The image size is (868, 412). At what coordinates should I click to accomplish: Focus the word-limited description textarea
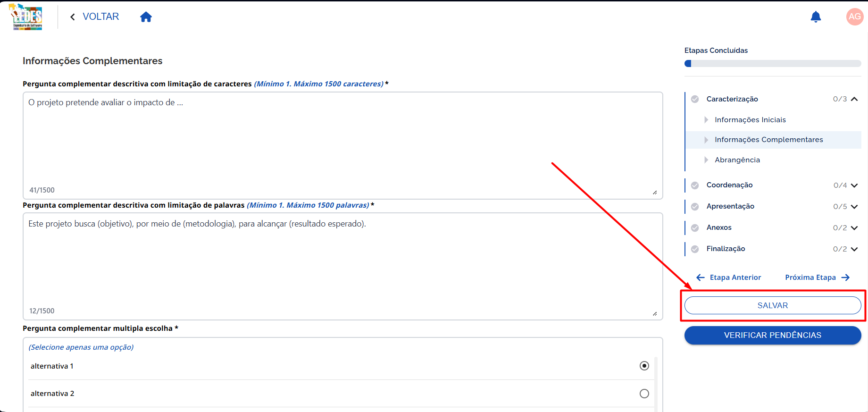(343, 266)
